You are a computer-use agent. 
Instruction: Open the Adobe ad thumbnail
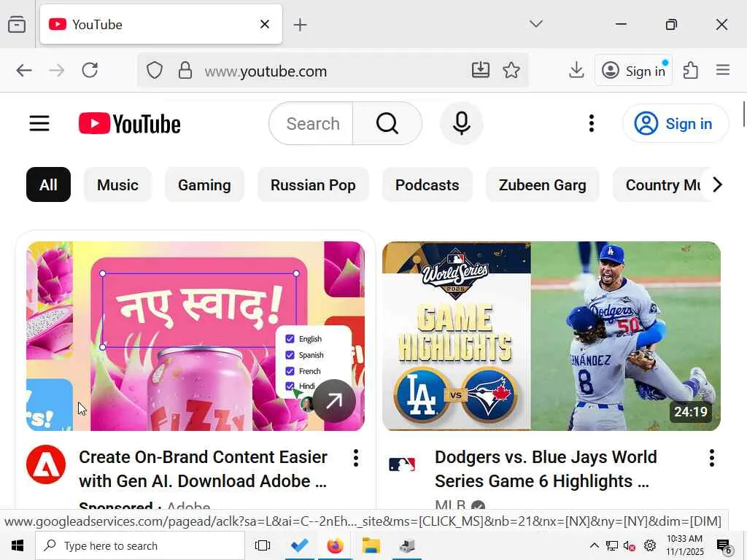coord(196,336)
